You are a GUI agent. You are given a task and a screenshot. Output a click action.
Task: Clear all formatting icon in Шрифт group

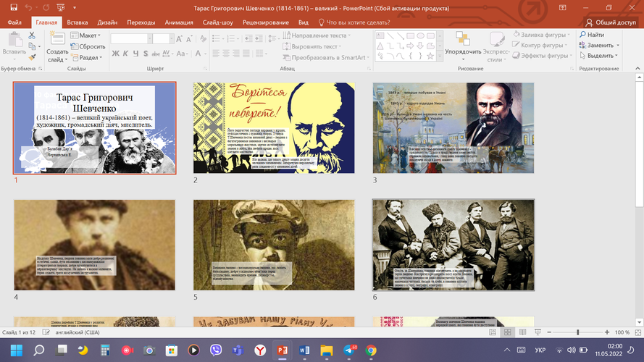[x=203, y=39]
